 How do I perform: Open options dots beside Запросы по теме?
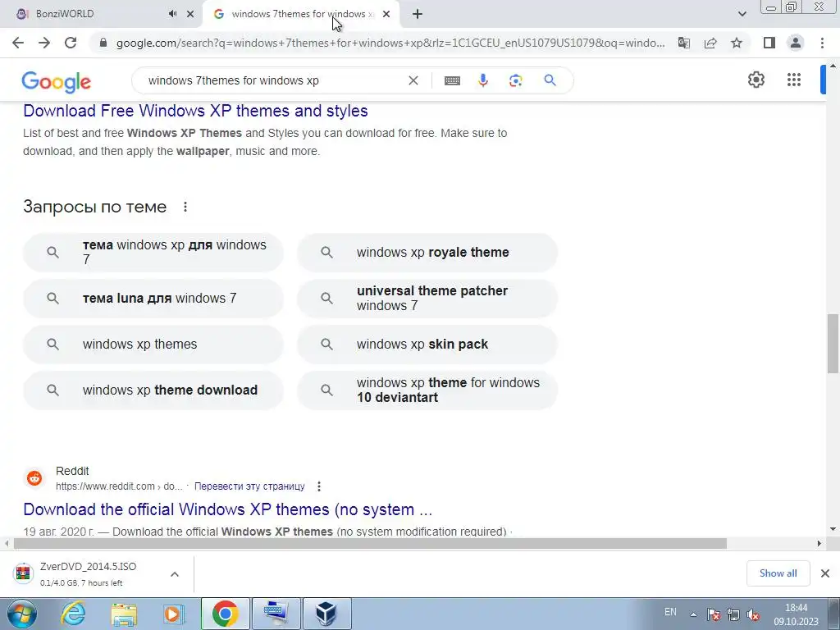185,207
